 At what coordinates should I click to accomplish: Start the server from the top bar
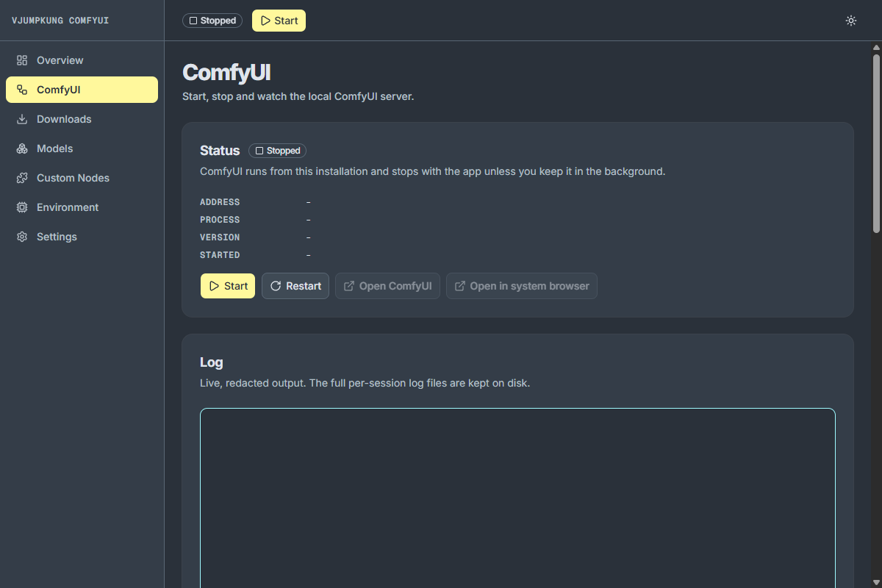tap(279, 21)
